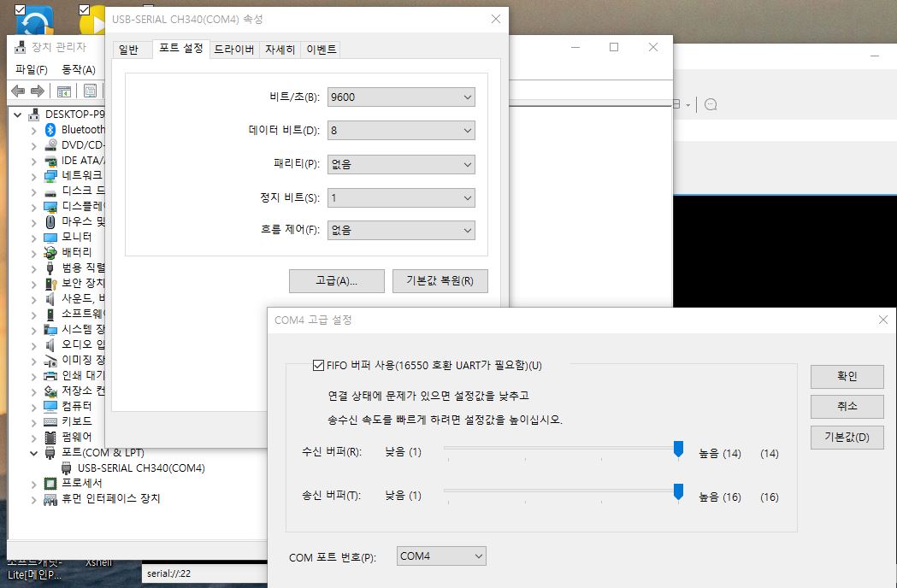Open the 동작(A) menu in Device Manager
Image resolution: width=897 pixels, height=588 pixels.
coord(79,70)
